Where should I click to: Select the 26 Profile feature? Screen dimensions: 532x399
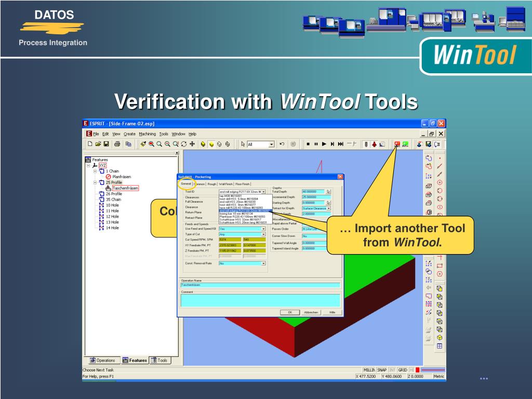coord(114,194)
